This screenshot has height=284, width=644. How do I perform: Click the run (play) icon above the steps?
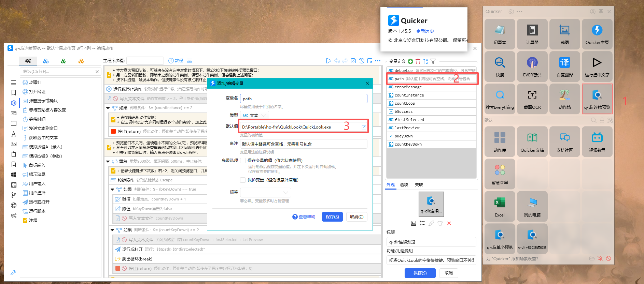tap(328, 61)
